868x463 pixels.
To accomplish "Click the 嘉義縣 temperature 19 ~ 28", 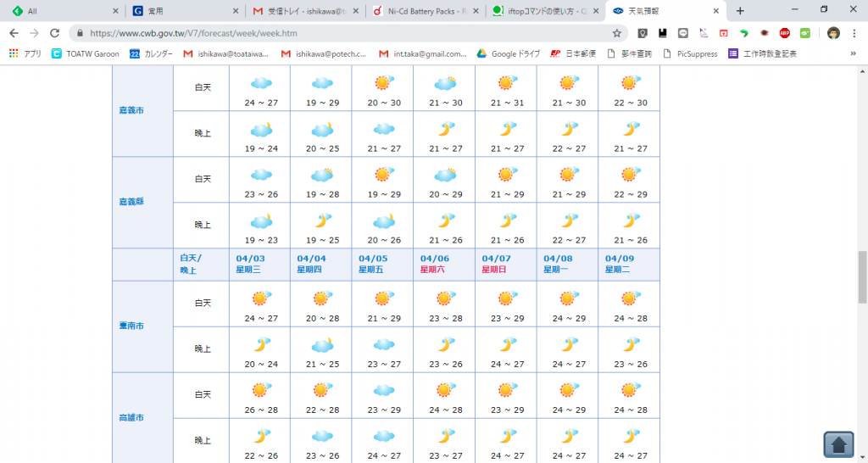I will [323, 194].
